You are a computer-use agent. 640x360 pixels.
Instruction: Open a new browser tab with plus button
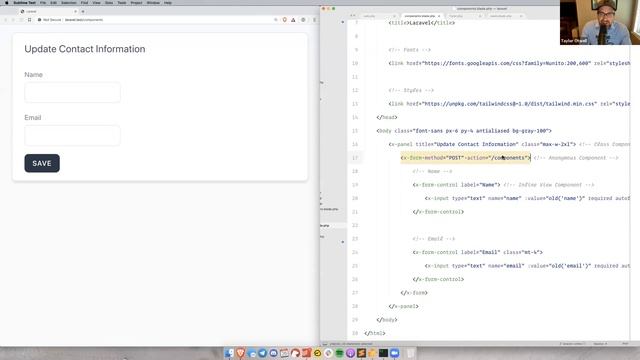pyautogui.click(x=83, y=11)
